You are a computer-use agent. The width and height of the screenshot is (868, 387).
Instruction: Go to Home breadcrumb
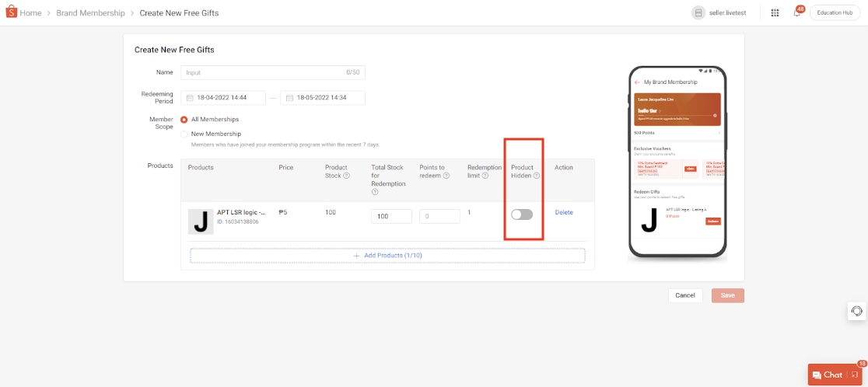coord(30,12)
